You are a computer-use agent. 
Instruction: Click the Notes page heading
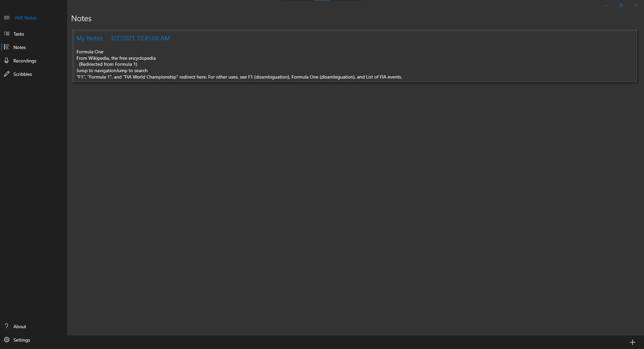82,18
